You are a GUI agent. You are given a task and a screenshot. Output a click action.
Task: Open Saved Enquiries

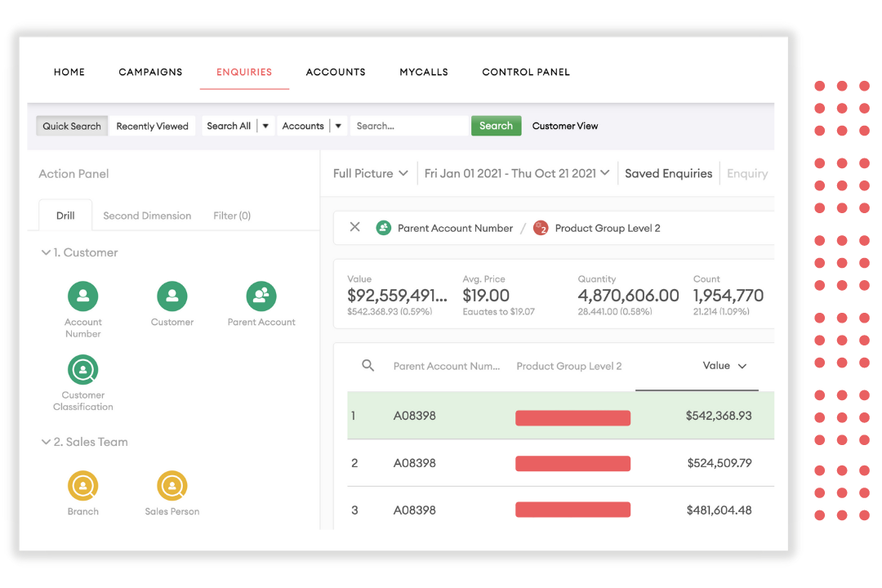[668, 173]
